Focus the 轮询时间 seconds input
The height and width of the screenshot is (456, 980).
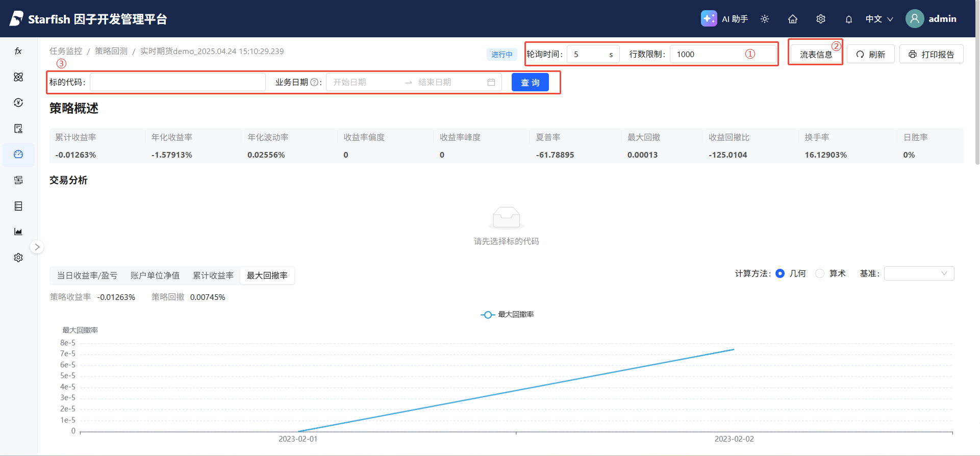[x=593, y=54]
